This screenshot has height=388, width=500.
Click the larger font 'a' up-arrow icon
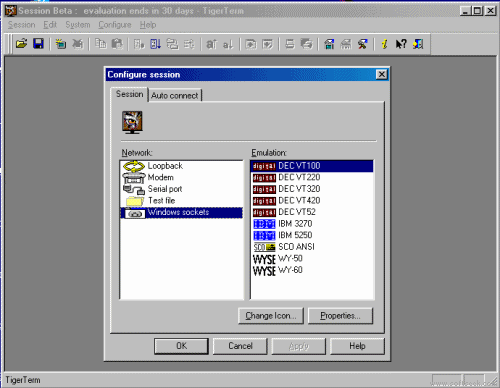point(212,44)
